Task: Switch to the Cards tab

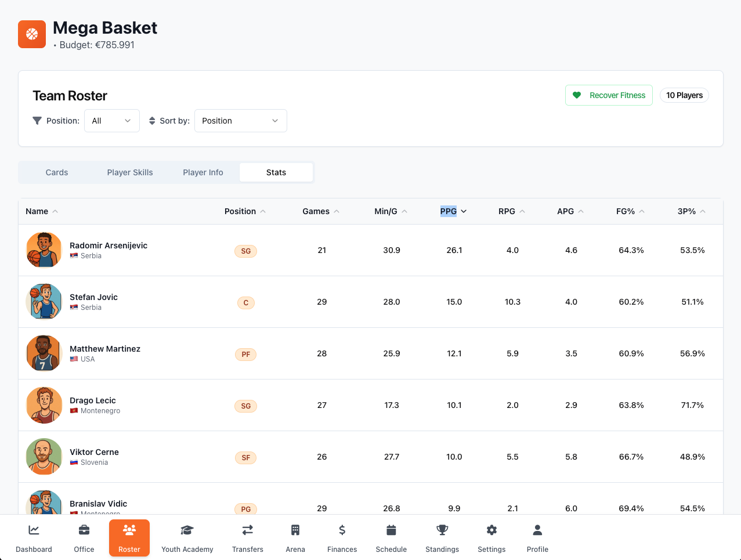Action: (57, 172)
